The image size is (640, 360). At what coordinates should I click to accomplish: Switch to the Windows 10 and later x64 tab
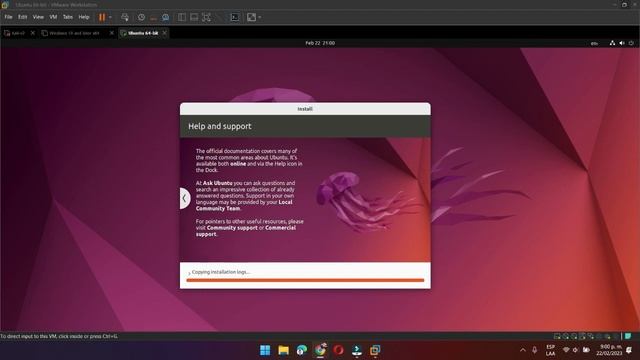pos(73,33)
